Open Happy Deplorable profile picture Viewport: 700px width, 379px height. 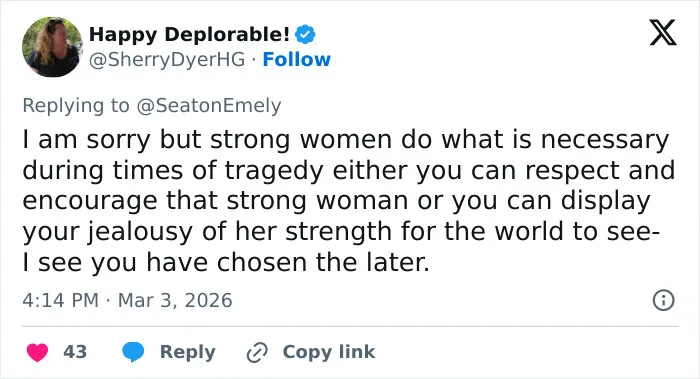point(52,47)
